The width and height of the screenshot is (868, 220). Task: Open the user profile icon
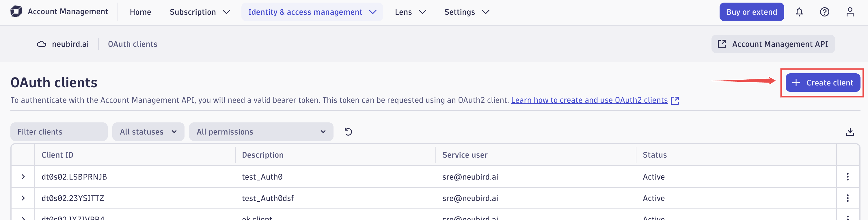coord(850,12)
